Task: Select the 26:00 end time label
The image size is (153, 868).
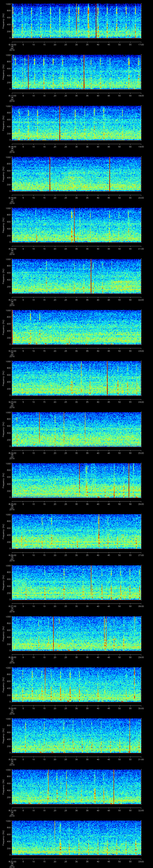Action: tap(141, 504)
